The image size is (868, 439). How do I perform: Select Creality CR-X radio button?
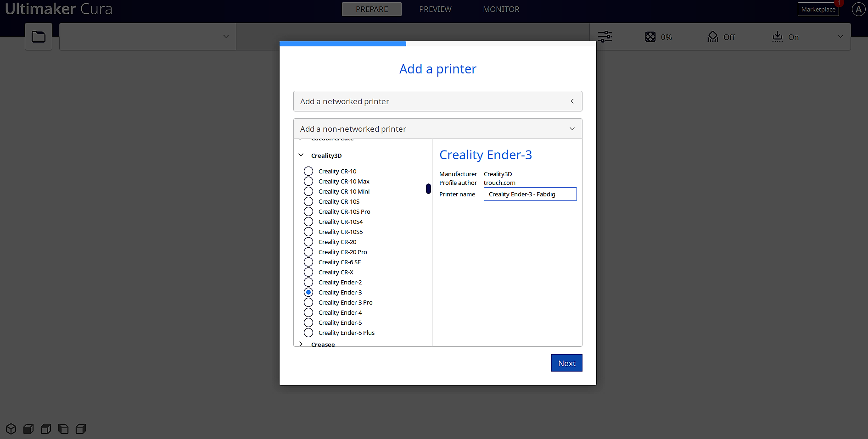308,272
